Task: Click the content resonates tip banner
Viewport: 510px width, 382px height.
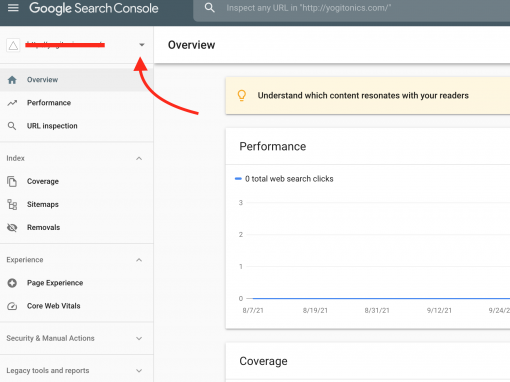Action: (x=368, y=96)
